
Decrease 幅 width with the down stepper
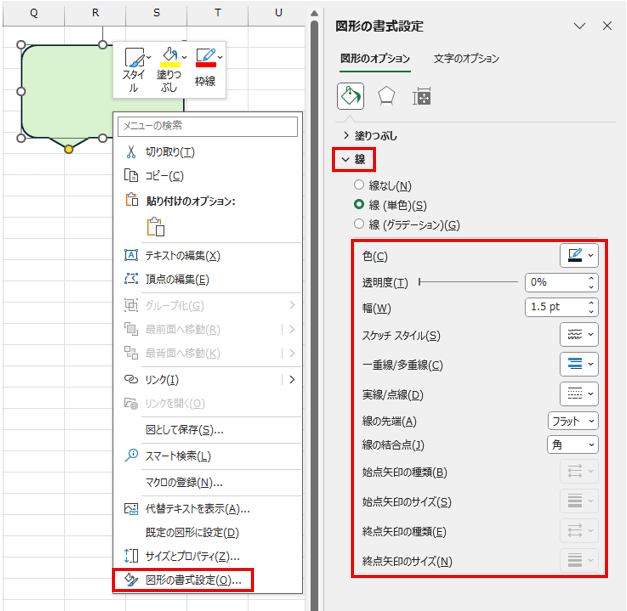coord(591,311)
